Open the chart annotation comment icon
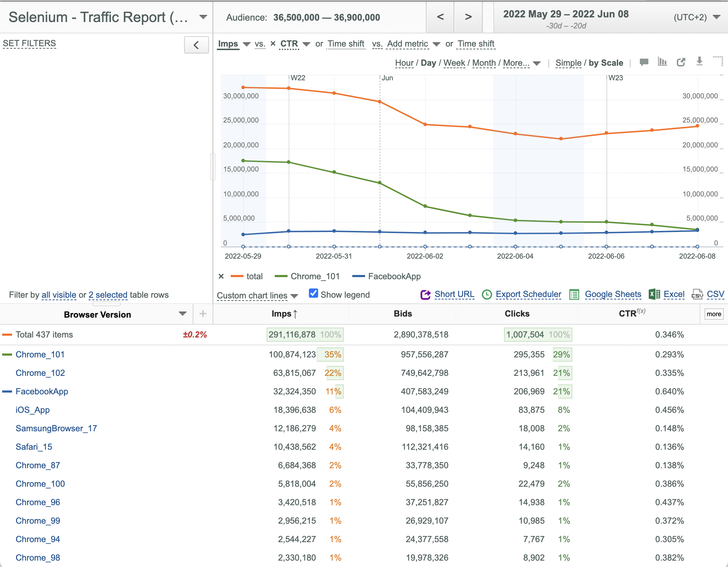The image size is (728, 567). (x=644, y=62)
